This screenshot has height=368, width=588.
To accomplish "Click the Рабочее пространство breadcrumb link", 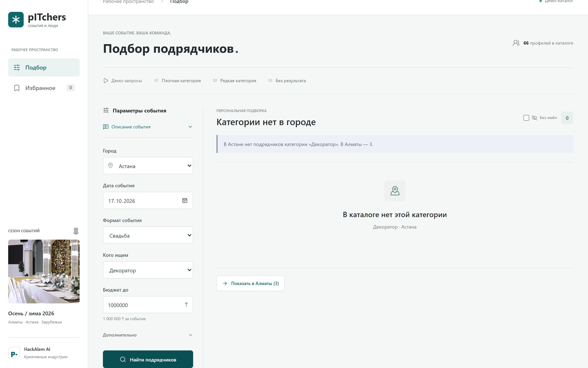I will (128, 2).
